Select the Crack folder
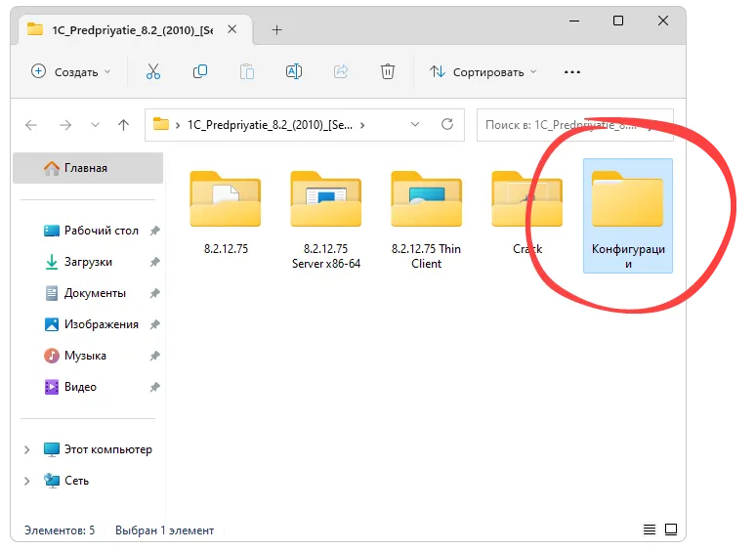Screen dimensions: 756x551 527,212
